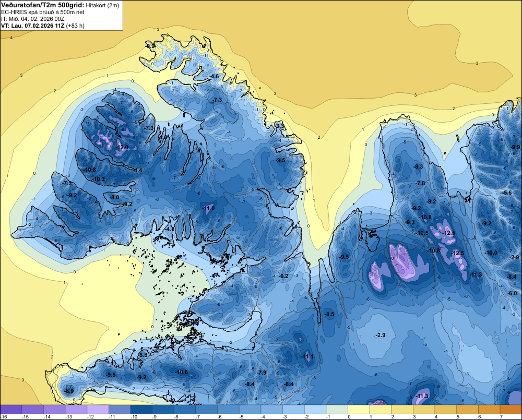Click the 'Hitakort (2m)' header label
The height and width of the screenshot is (420, 522).
click(102, 5)
